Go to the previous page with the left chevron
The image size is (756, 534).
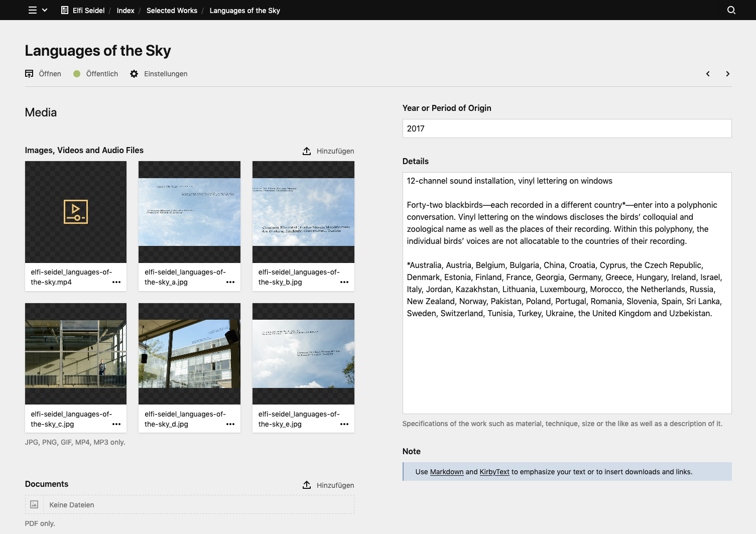[707, 74]
